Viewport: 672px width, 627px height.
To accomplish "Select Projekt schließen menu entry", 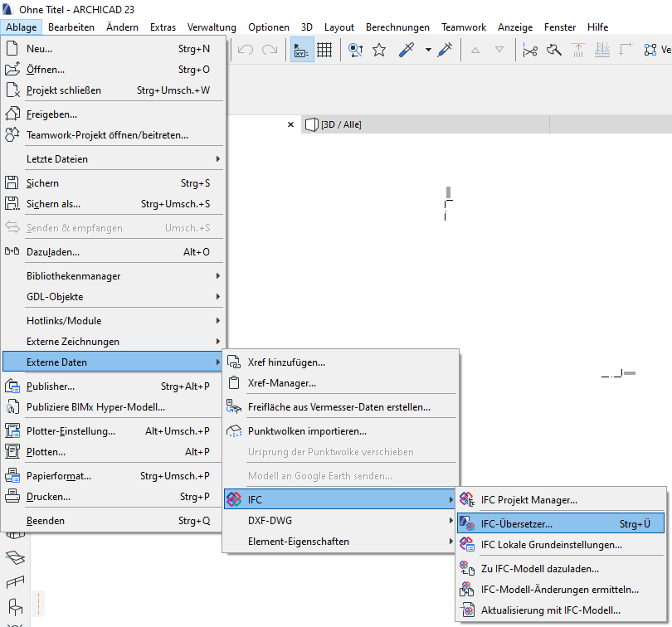I will (x=113, y=90).
